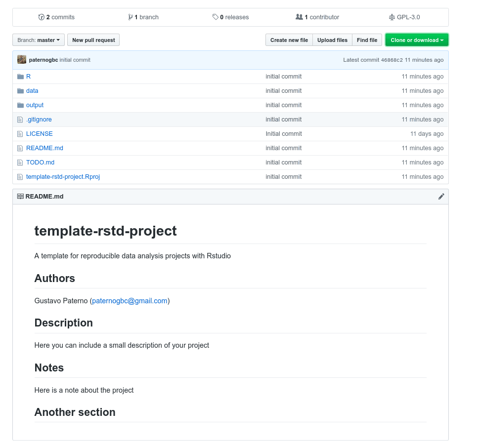The height and width of the screenshot is (448, 478).
Task: Click the Description heading
Action: [63, 323]
